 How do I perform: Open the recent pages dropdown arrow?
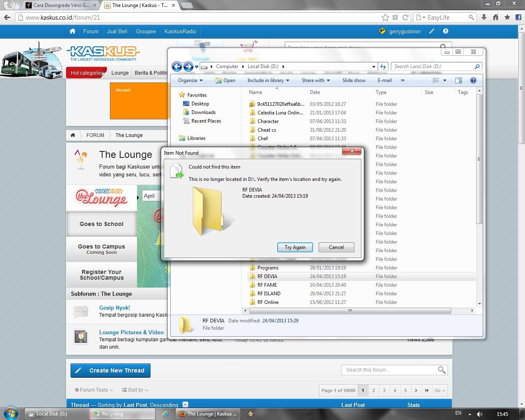tap(196, 66)
